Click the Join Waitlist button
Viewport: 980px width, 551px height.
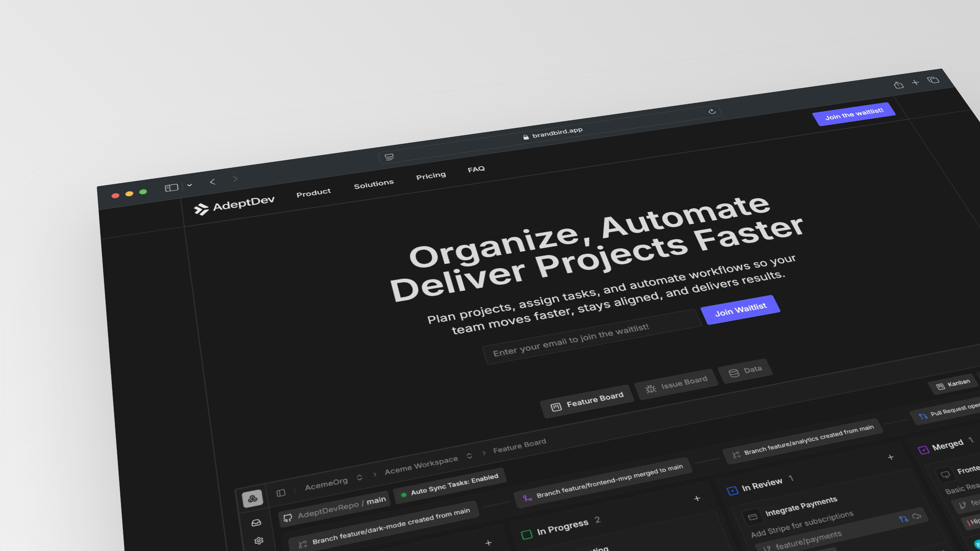[x=742, y=310]
